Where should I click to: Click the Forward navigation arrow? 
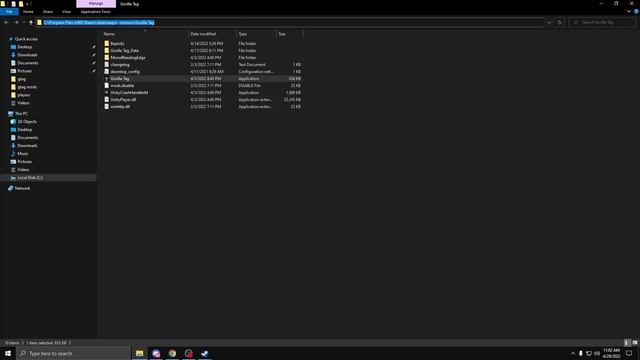coord(16,22)
